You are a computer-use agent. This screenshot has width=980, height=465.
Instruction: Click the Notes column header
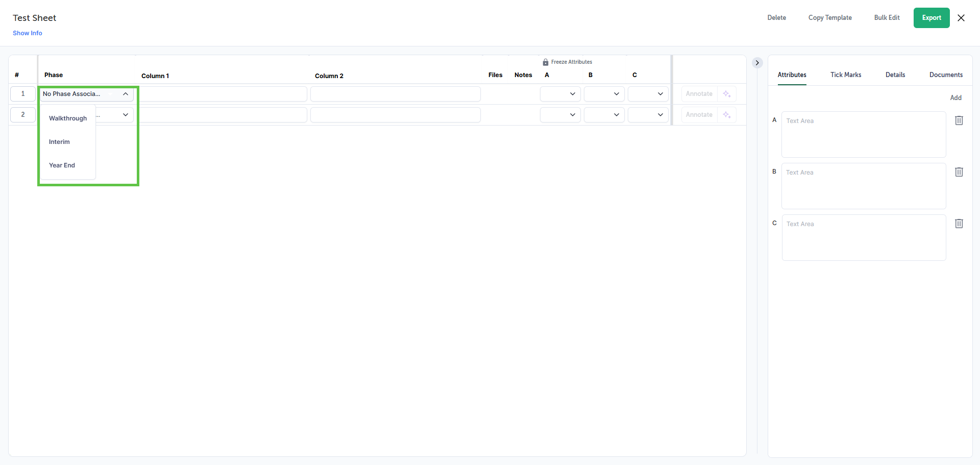(523, 75)
